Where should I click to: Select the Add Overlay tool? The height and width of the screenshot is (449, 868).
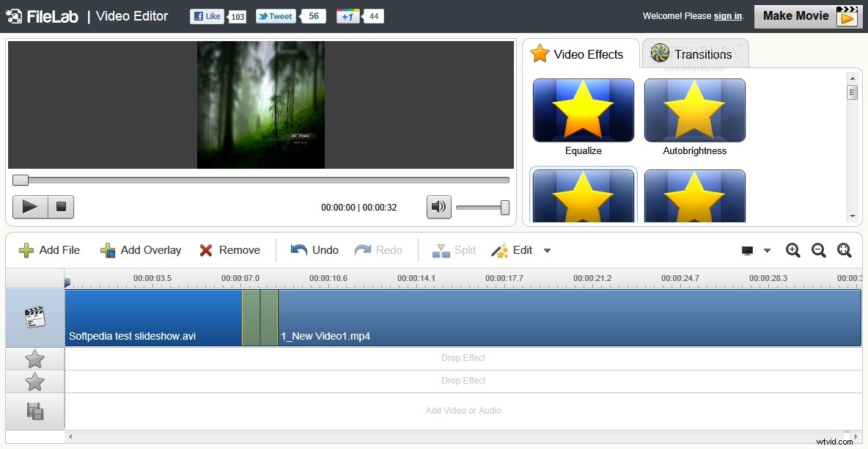[139, 250]
